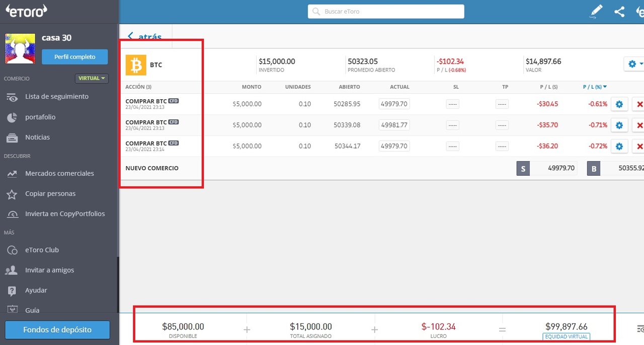Open Perfil completo
Image resolution: width=644 pixels, height=345 pixels.
74,57
